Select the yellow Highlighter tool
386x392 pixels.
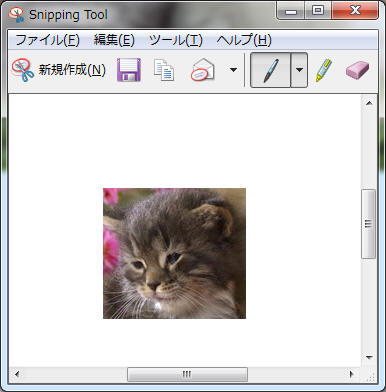[323, 70]
